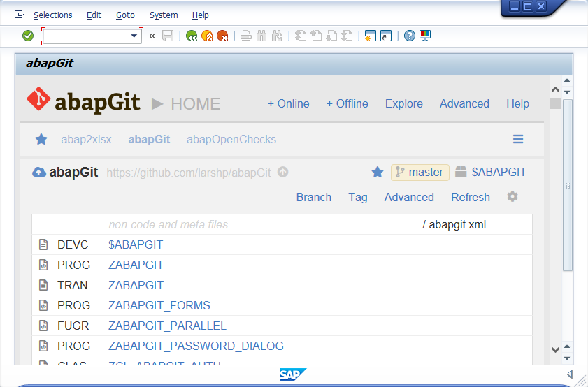The height and width of the screenshot is (387, 588).
Task: Click the Next Page toolbar icon
Action: [331, 36]
